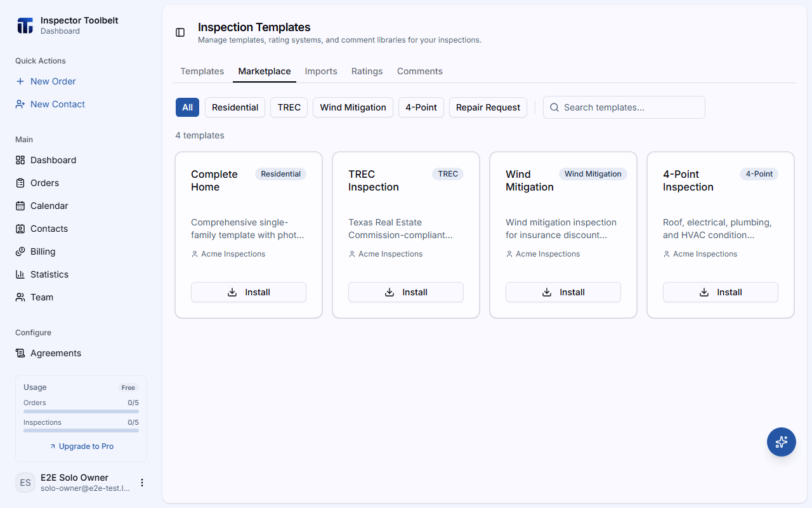Click the Inspector Toolbelt logo icon
The height and width of the screenshot is (508, 812).
25,25
